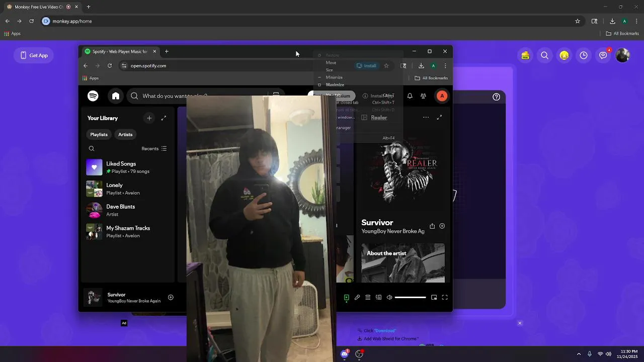Show hidden system tray icons
The width and height of the screenshot is (644, 362).
579,354
